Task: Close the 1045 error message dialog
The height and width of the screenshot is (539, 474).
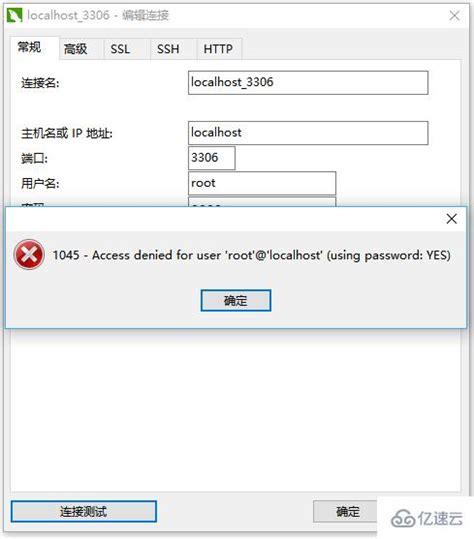Action: click(x=451, y=219)
